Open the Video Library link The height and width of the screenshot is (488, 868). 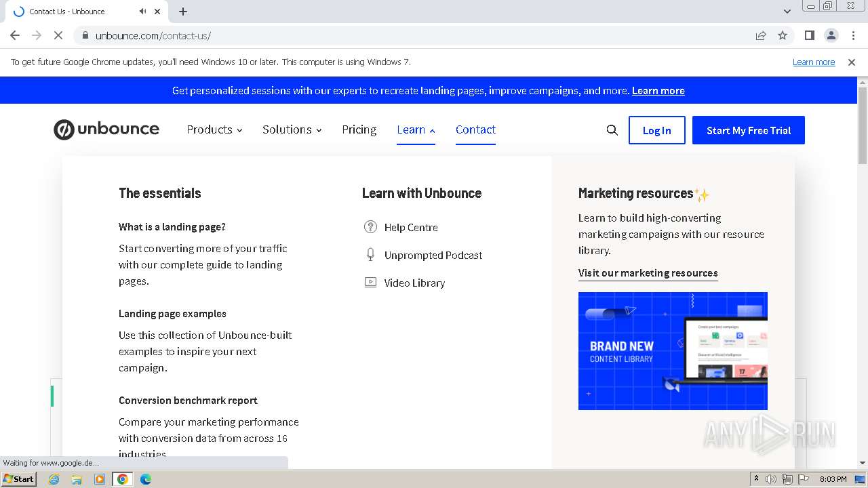[x=414, y=283]
